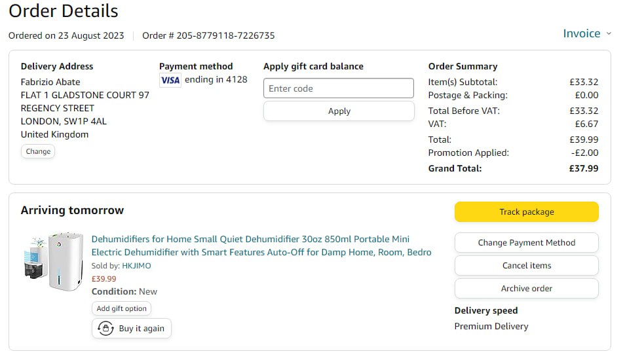The image size is (625, 364).
Task: Archive this order
Action: coord(526,288)
